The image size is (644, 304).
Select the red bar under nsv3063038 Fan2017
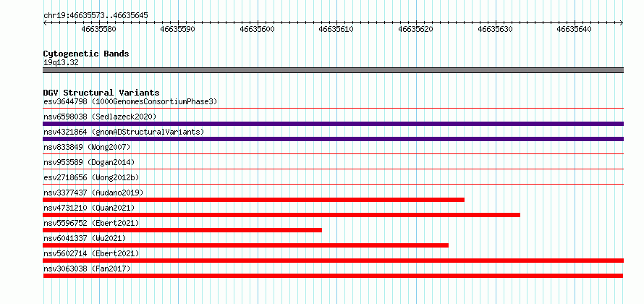(x=333, y=276)
